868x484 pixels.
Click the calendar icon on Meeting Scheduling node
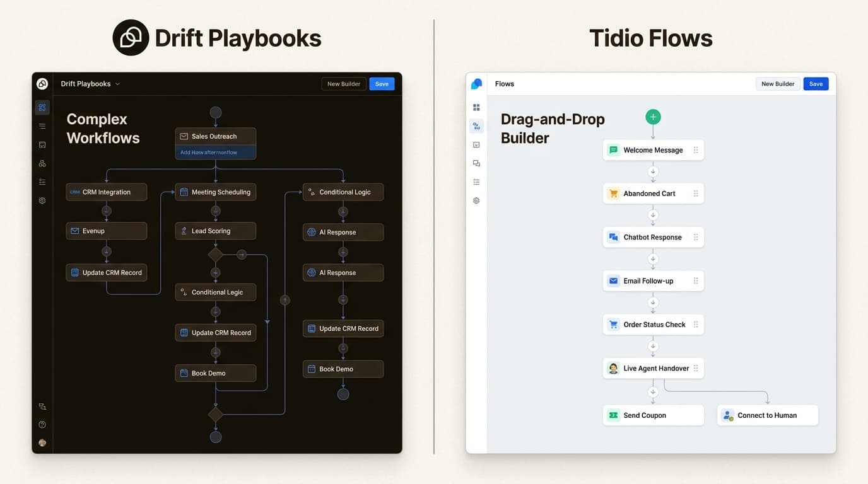(184, 192)
